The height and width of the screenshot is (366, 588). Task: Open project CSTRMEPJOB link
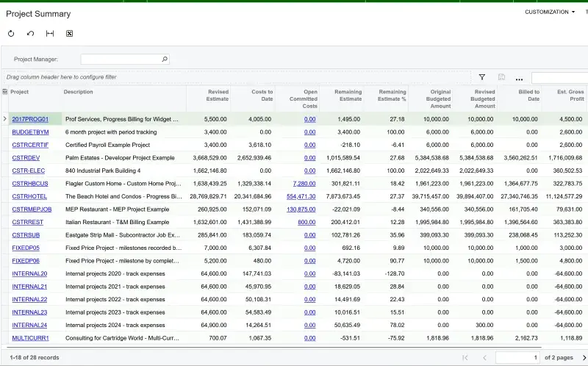tap(32, 209)
